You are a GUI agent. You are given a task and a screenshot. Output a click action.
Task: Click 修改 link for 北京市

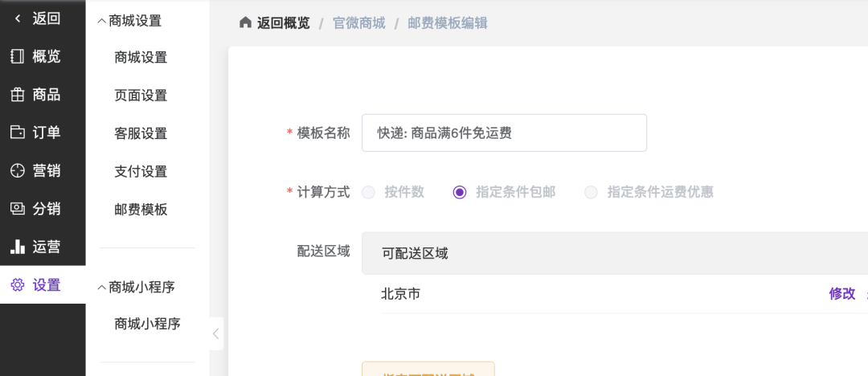coord(841,294)
